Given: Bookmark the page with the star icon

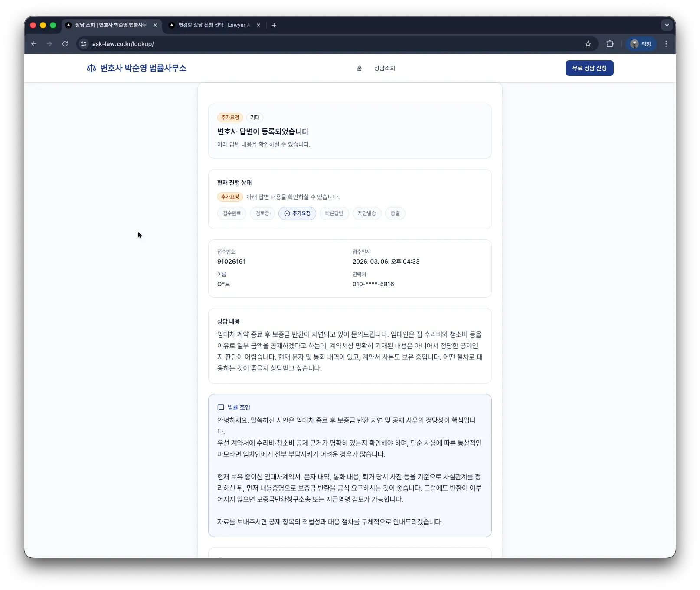Looking at the screenshot, I should coord(588,44).
